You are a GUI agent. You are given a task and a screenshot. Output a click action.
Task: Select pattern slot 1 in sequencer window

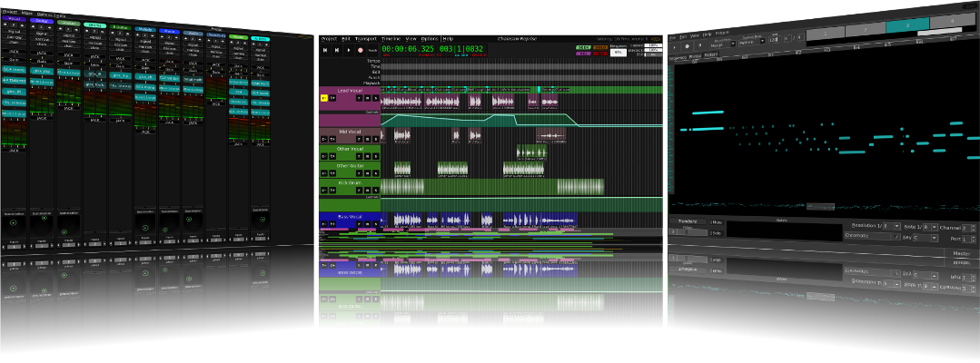click(827, 33)
